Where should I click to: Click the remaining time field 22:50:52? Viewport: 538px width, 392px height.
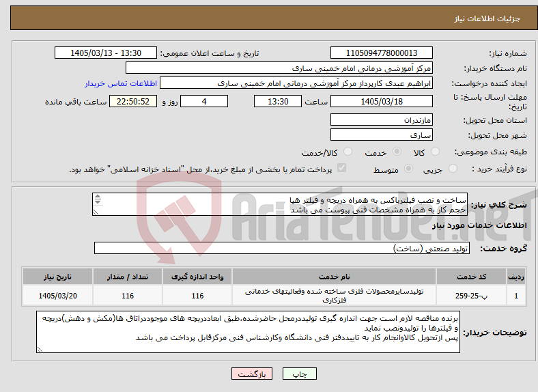pos(133,101)
